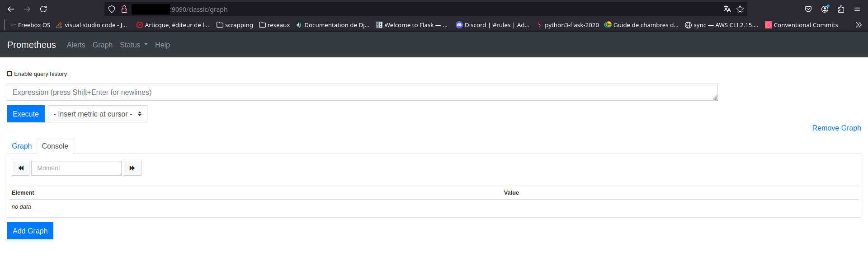The height and width of the screenshot is (266, 868).
Task: Open the Discord #rules bookmark
Action: 492,25
